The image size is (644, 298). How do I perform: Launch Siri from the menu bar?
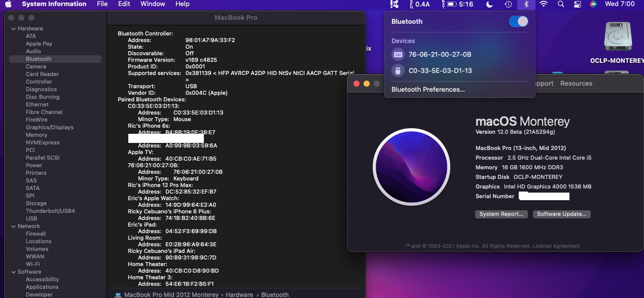tap(593, 4)
